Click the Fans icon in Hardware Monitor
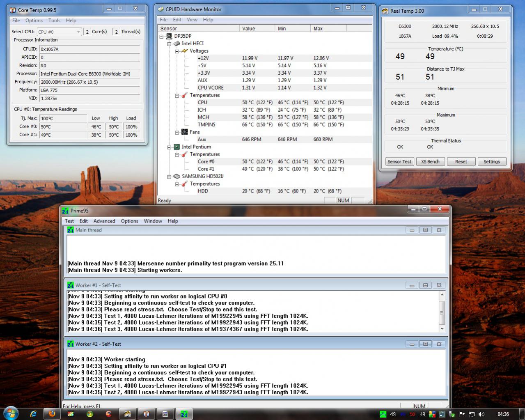Image resolution: width=525 pixels, height=420 pixels. 185,132
